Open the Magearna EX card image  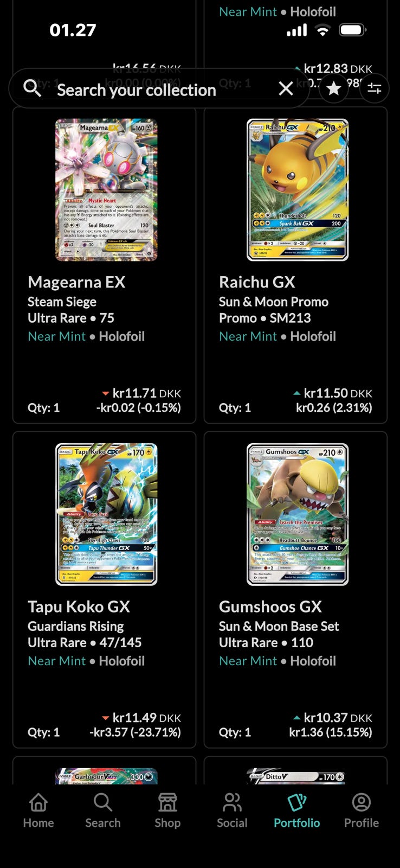(106, 190)
